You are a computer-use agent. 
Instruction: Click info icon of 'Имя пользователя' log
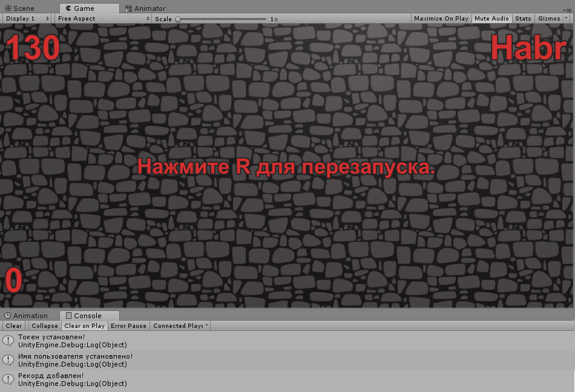8,360
